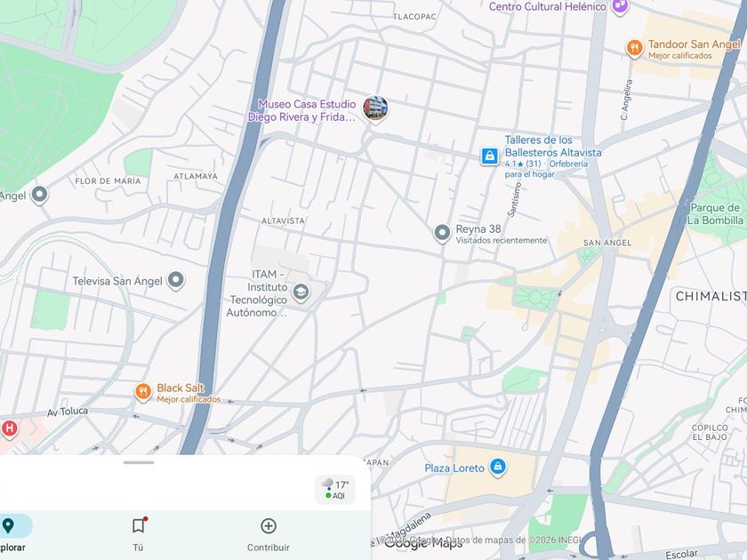Tap the gray pin near Ángel label
This screenshot has width=747, height=560.
pos(39,196)
